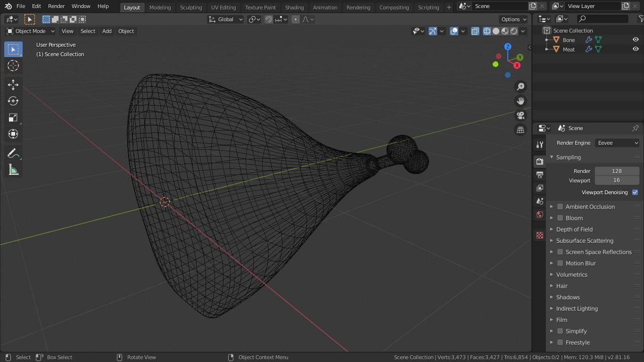Open Render Engine Eevee dropdown
The width and height of the screenshot is (644, 362).
tap(617, 143)
